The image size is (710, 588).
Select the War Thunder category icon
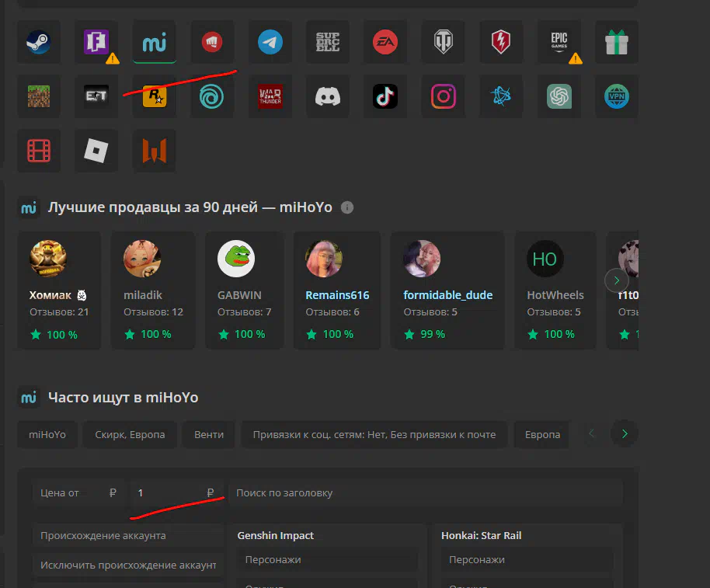click(x=270, y=96)
